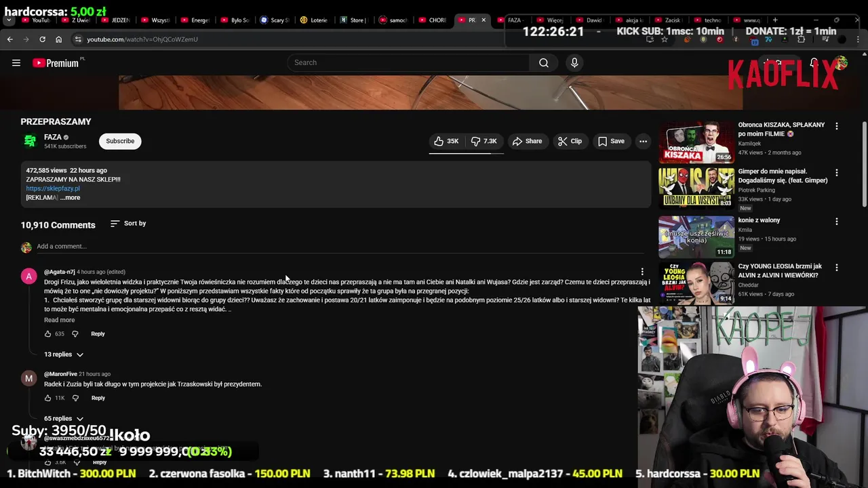The height and width of the screenshot is (488, 868).
Task: Open Kamilqek channel under Obronca KISZAKA
Action: [749, 144]
